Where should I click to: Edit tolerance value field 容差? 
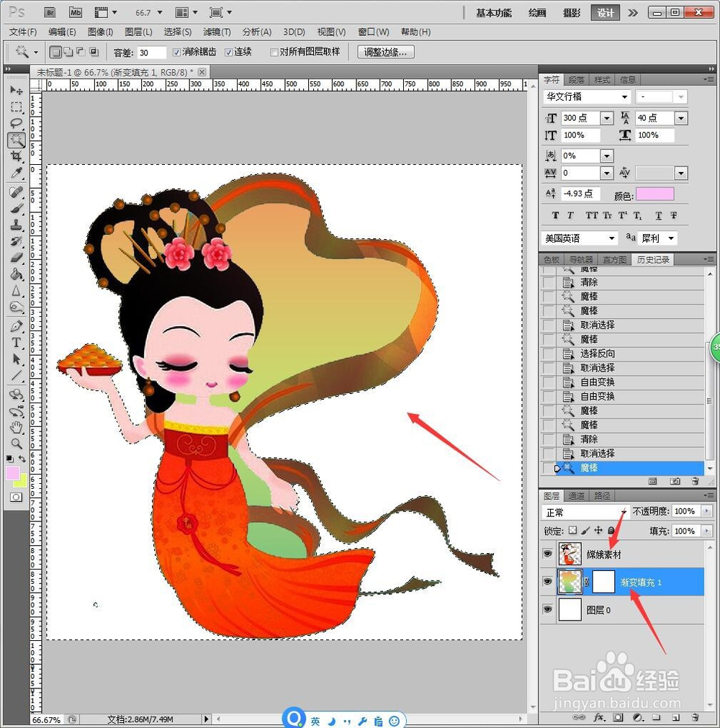click(x=151, y=53)
